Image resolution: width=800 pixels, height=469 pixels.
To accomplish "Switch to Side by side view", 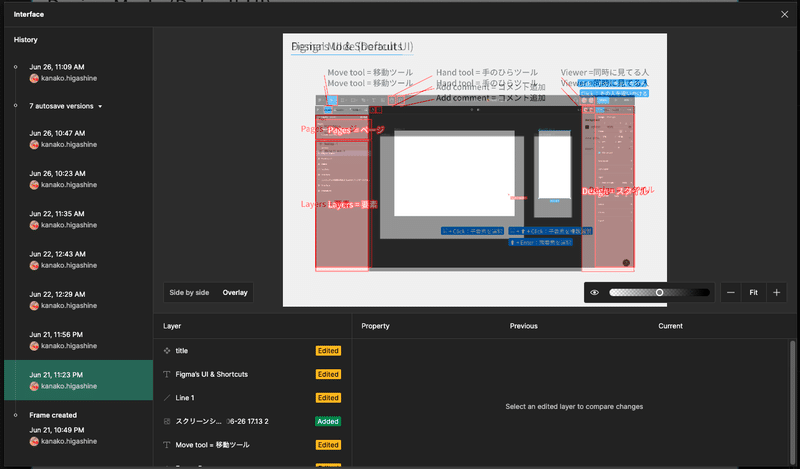I will click(x=189, y=292).
